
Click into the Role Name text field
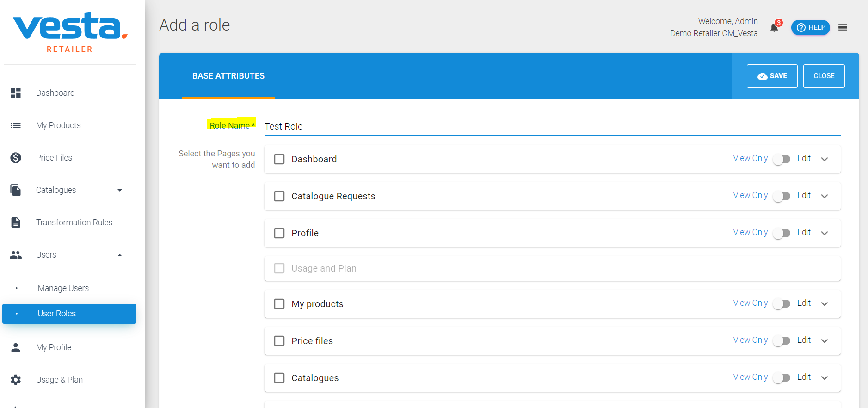[552, 126]
